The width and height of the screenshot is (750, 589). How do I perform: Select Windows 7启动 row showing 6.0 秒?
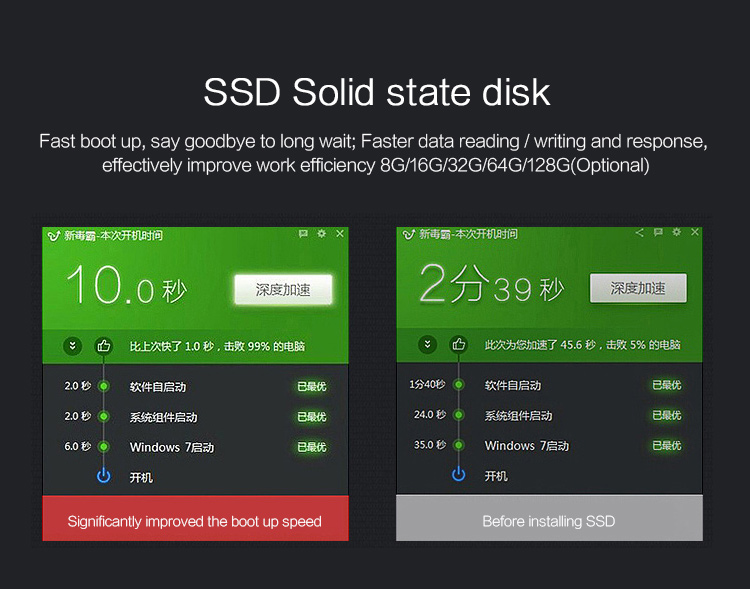pos(196,447)
